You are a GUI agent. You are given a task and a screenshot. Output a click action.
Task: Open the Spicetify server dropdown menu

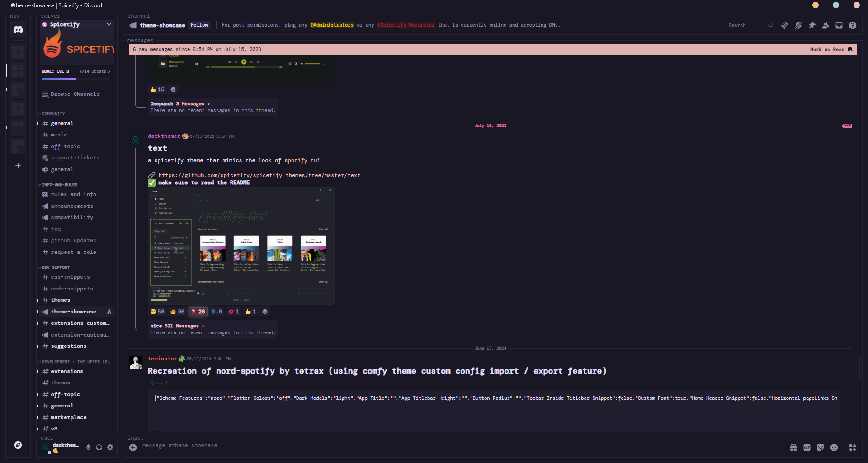[x=109, y=24]
